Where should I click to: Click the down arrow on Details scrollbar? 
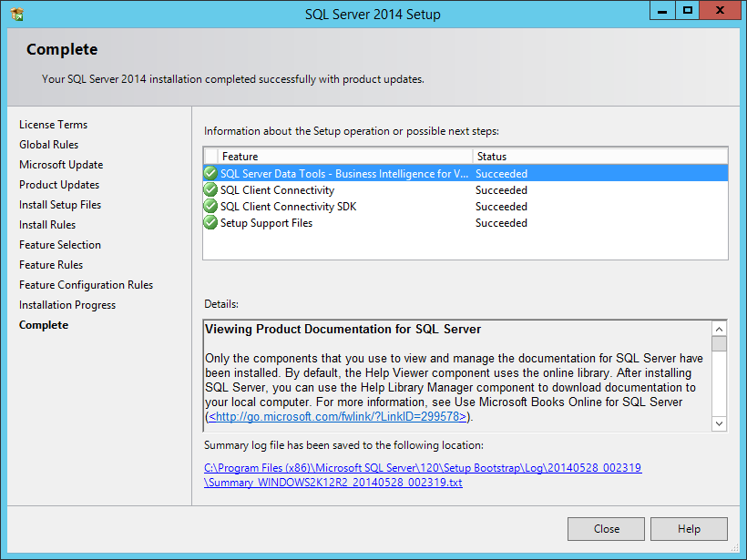coord(719,423)
